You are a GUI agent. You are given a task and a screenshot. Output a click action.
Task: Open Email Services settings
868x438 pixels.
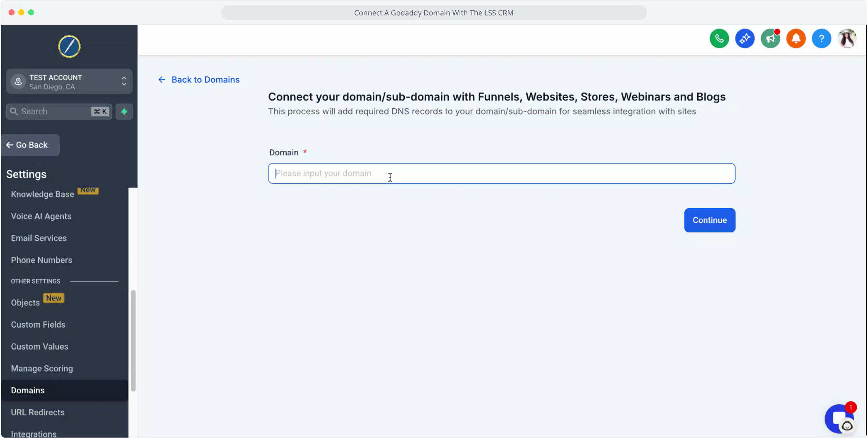(39, 238)
